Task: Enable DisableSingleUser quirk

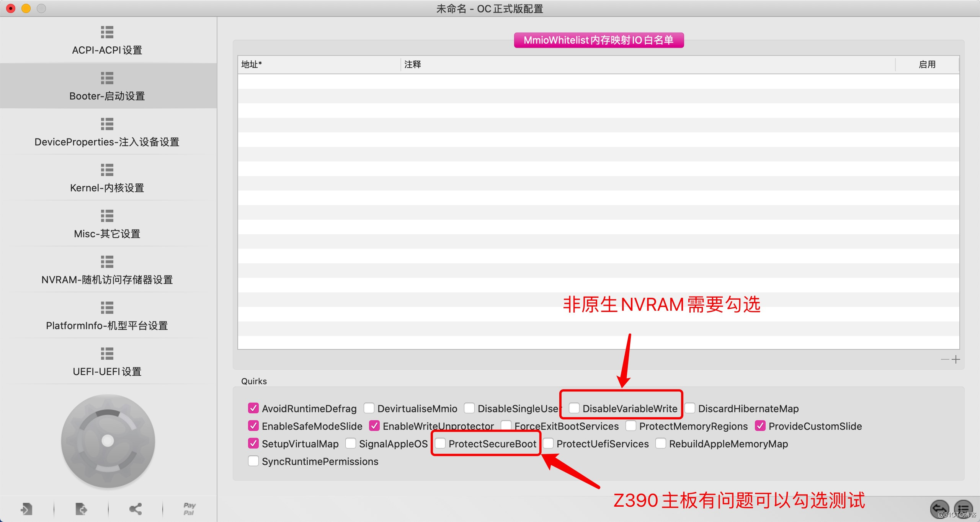Action: point(469,408)
